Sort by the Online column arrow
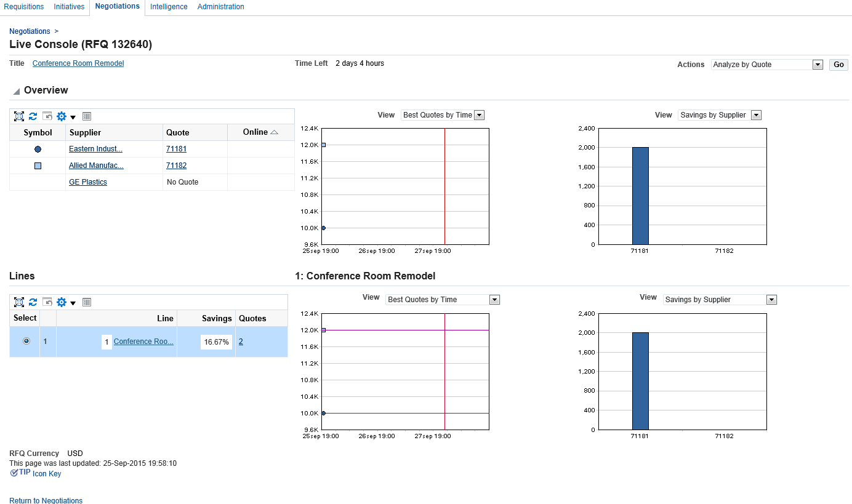The image size is (852, 504). click(275, 132)
